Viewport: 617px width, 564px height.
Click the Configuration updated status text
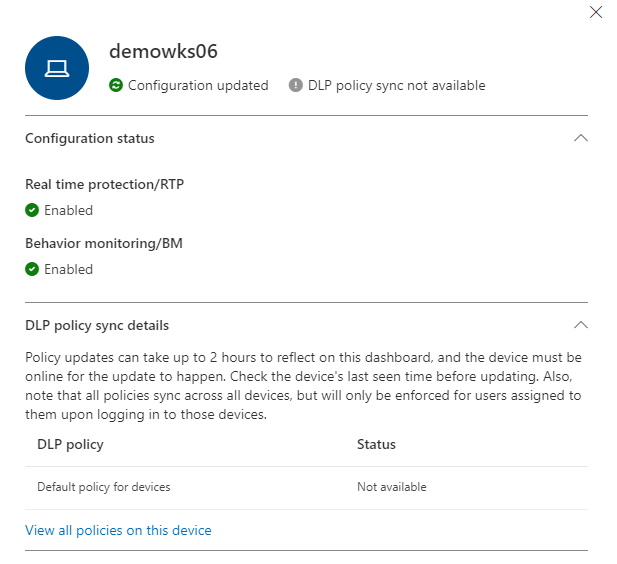click(x=198, y=86)
